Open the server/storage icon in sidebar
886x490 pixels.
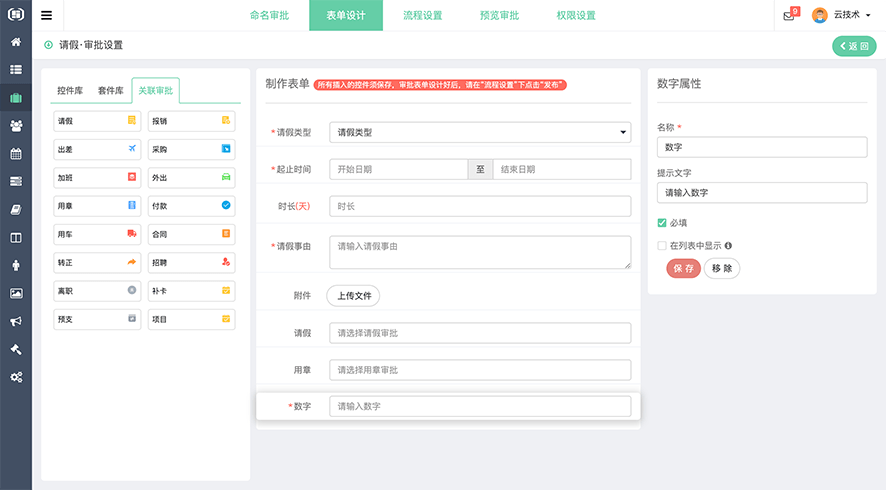pyautogui.click(x=16, y=181)
